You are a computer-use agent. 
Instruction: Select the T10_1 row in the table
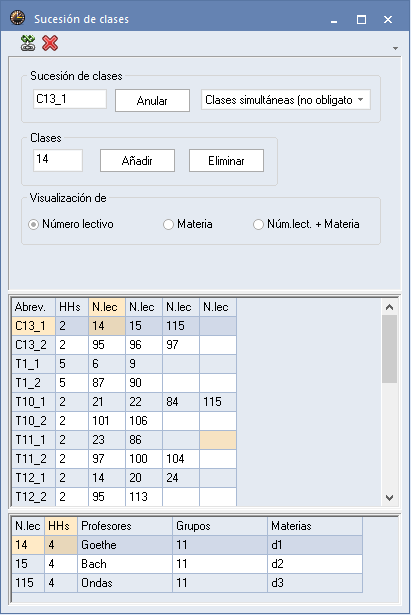124,402
